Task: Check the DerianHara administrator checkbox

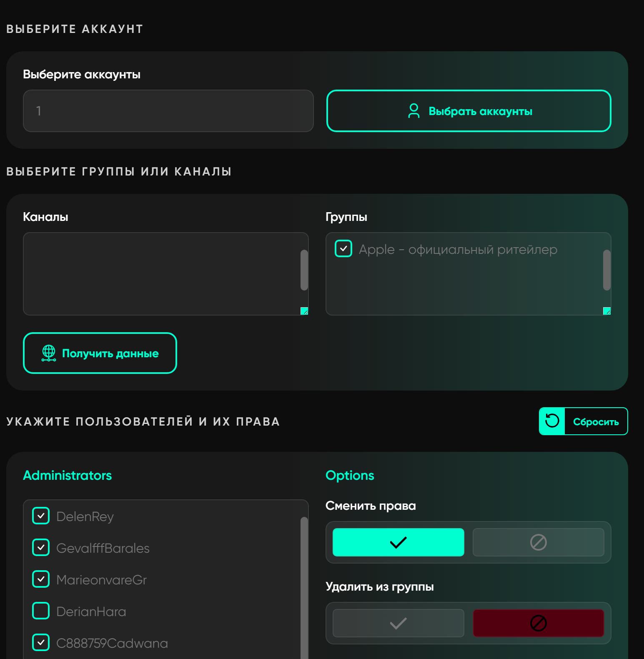Action: coord(41,611)
